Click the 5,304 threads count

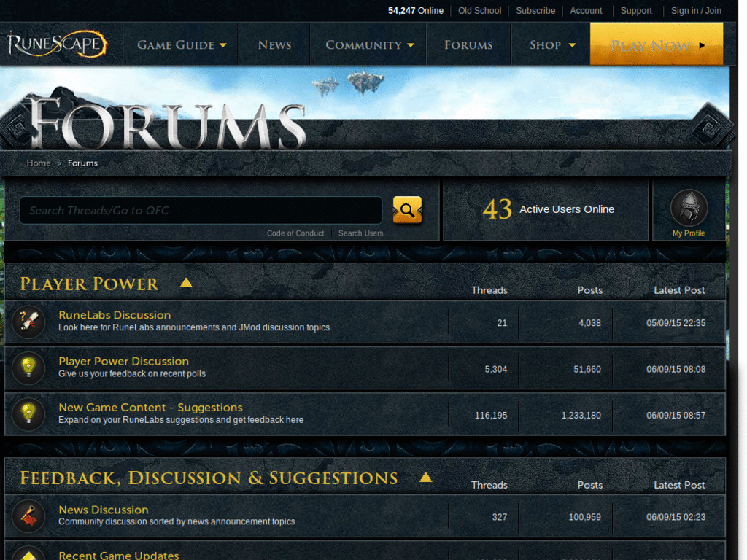tap(495, 369)
